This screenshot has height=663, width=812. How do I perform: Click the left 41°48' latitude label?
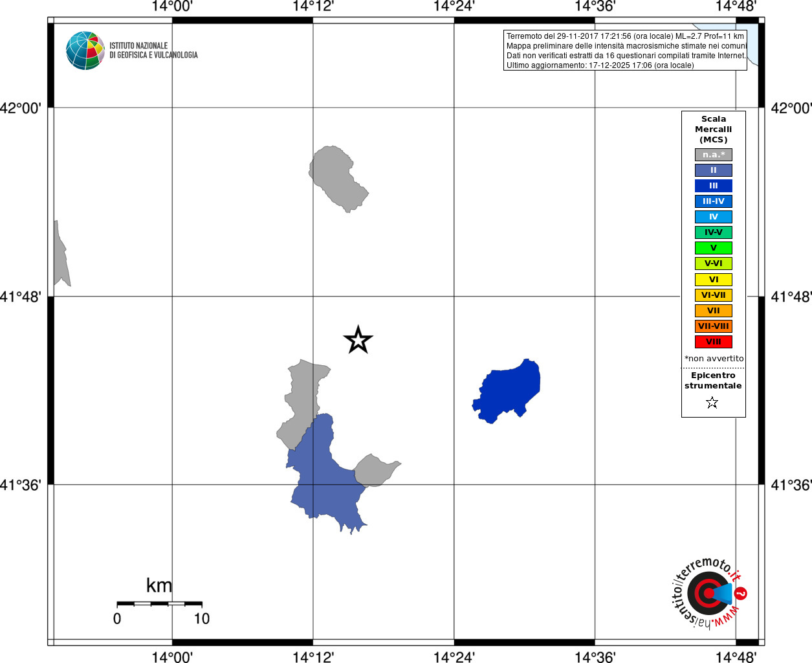21,297
